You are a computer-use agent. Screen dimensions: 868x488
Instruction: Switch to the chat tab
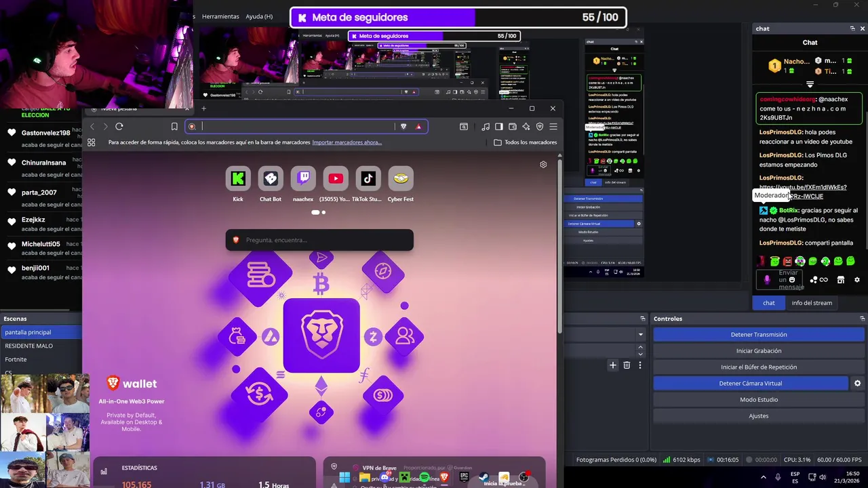(x=768, y=303)
